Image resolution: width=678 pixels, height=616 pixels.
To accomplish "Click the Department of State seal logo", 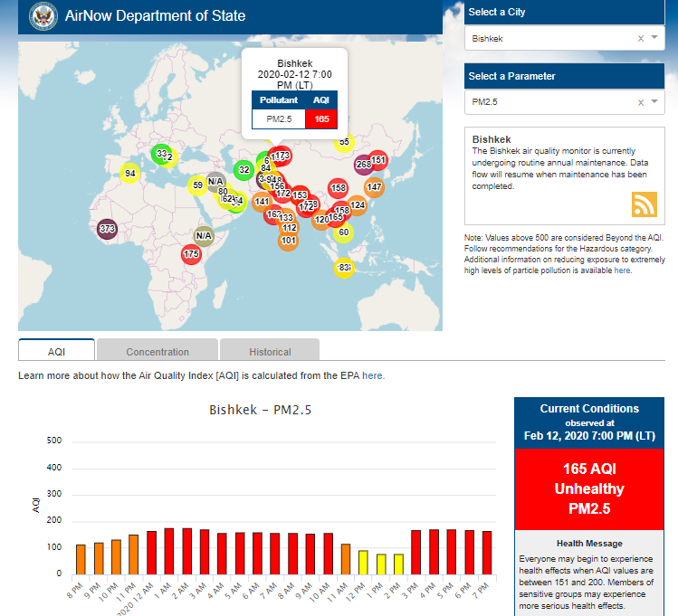I will pos(43,17).
